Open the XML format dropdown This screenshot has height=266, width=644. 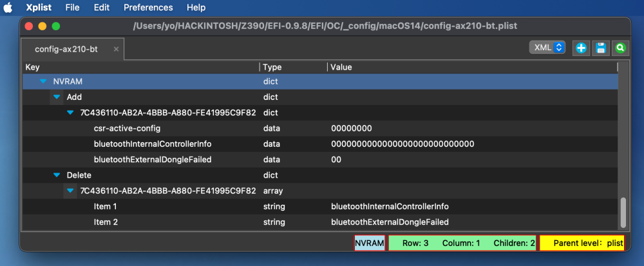[547, 48]
